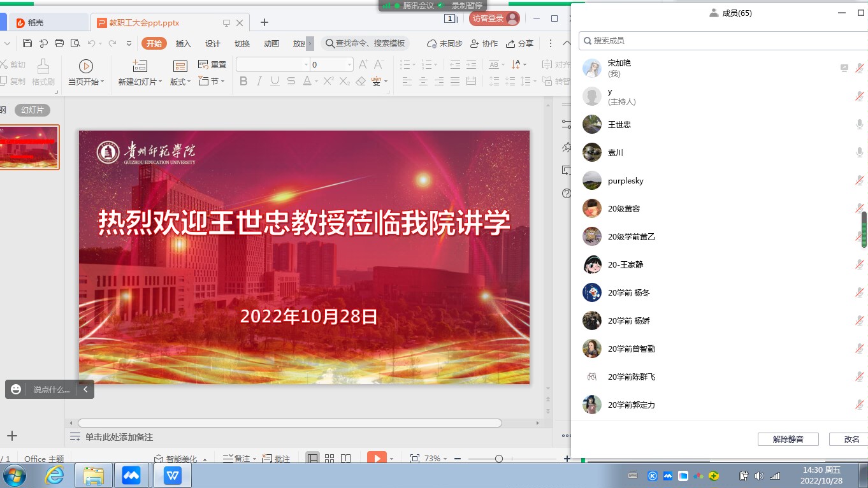The image size is (868, 488).
Task: Click the orange play slideshow button
Action: [x=377, y=458]
